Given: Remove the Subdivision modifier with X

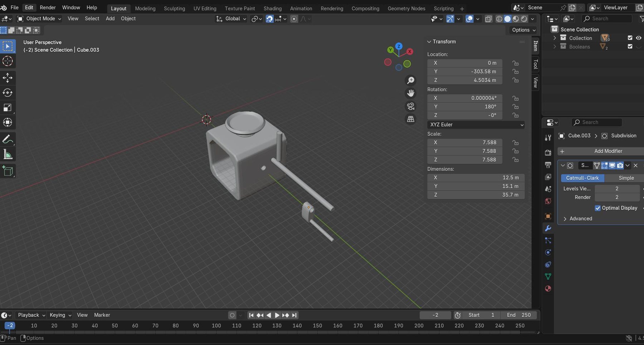Looking at the screenshot, I should (x=635, y=166).
